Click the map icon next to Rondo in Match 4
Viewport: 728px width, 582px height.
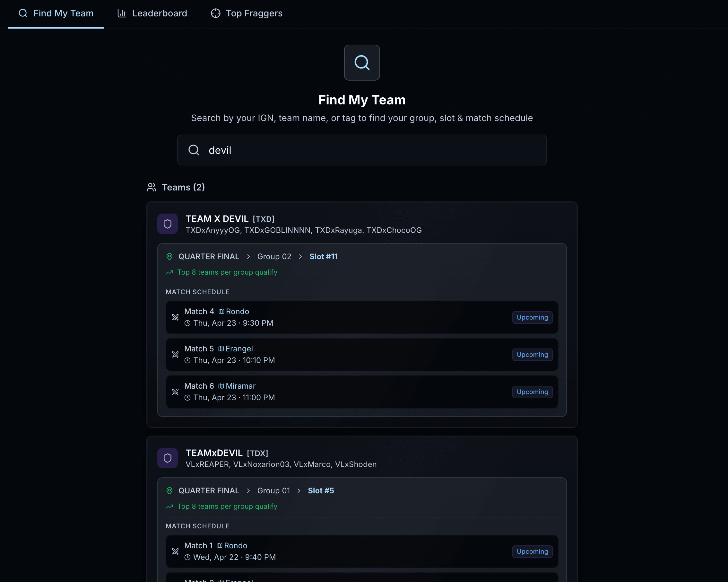point(221,311)
